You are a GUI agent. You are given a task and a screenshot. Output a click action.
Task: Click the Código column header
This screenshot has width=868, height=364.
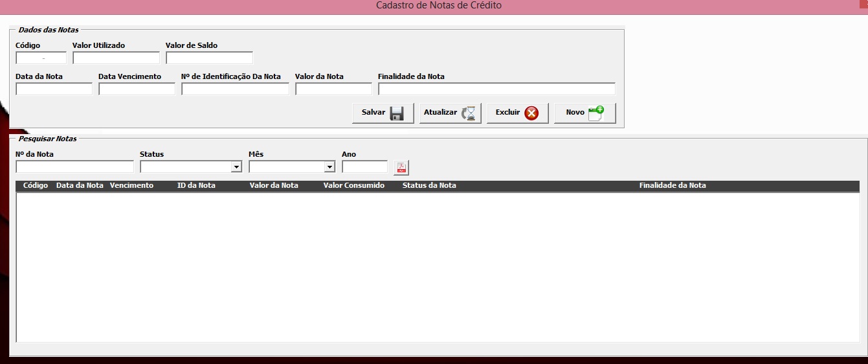pyautogui.click(x=36, y=185)
